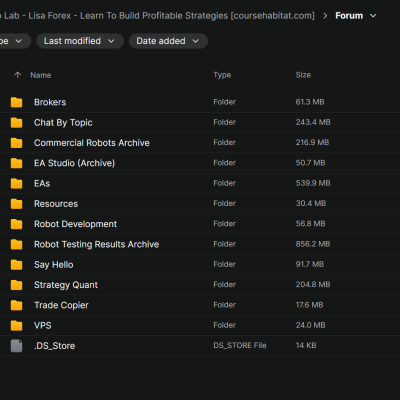The image size is (400, 400).
Task: Click the 50.7 MB size value
Action: [x=310, y=163]
